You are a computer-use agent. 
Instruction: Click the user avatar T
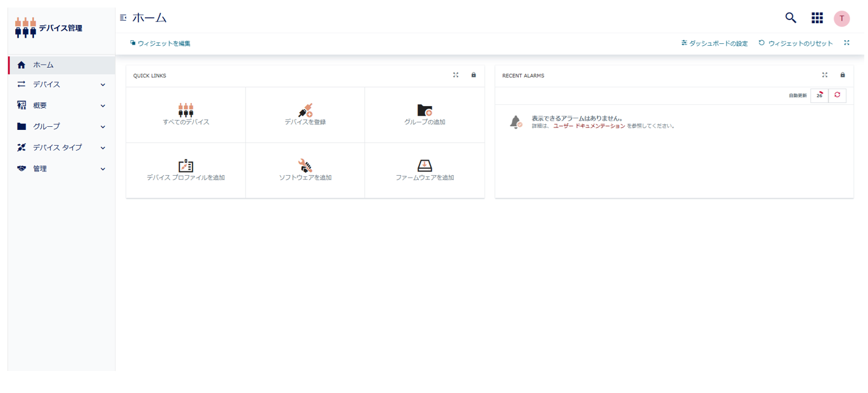tap(842, 19)
